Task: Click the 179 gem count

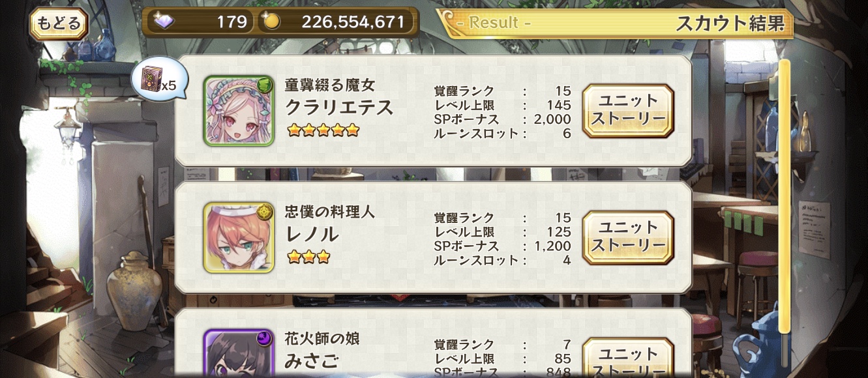Action: [232, 22]
